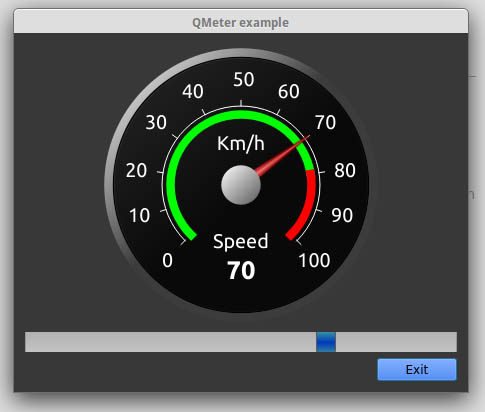Screen dimensions: 485x412
Task: Click the slider track right of handle
Action: click(x=396, y=342)
